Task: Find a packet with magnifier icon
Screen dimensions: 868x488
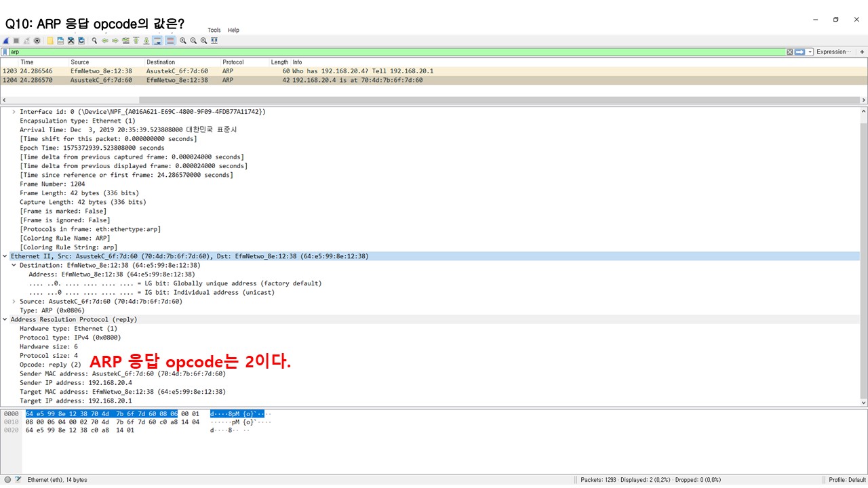Action: click(x=94, y=41)
